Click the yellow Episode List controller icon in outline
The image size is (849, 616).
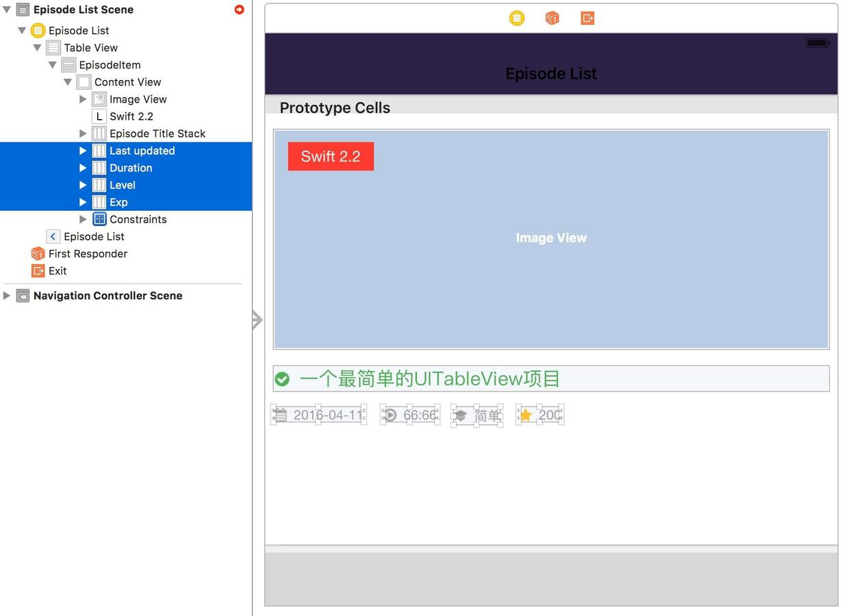(38, 30)
